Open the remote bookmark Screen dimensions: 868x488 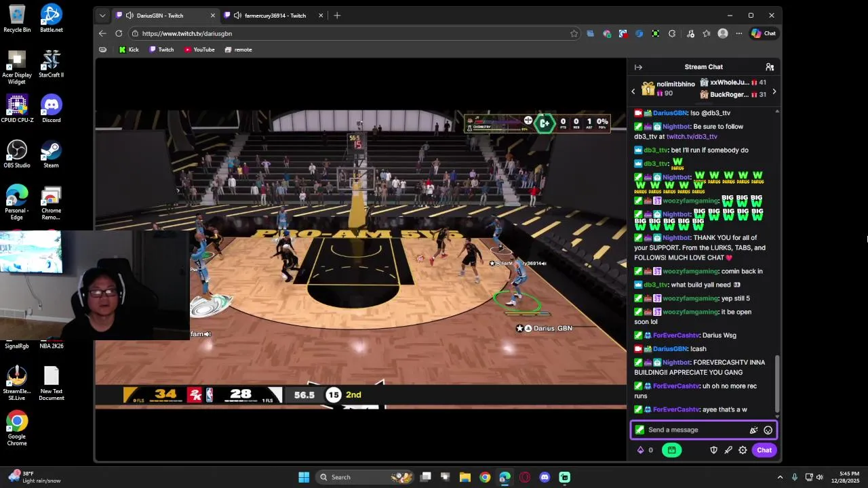pos(238,49)
